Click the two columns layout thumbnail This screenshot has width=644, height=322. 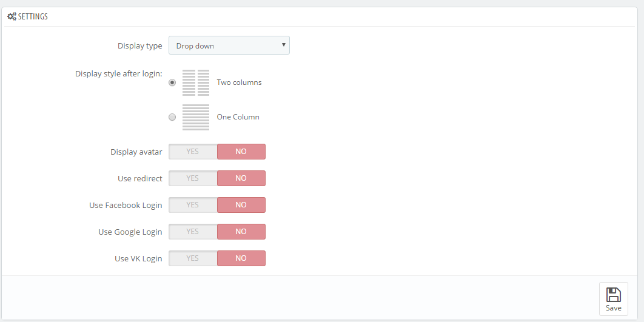coord(196,82)
